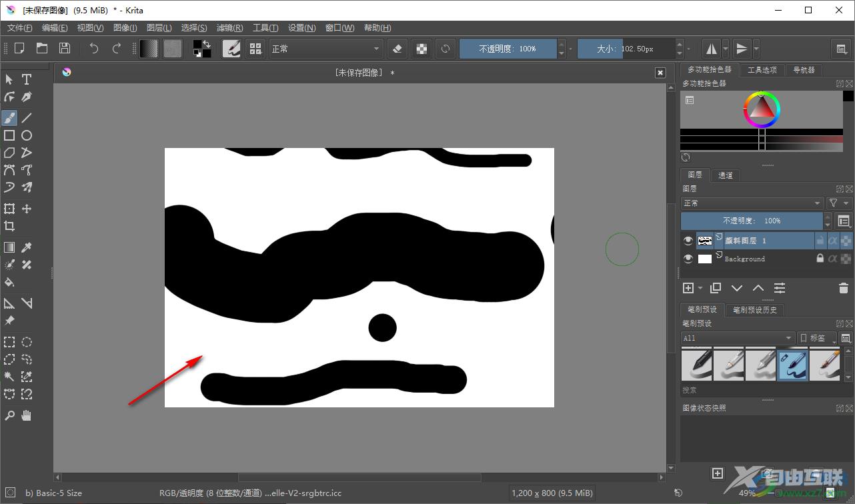This screenshot has width=855, height=504.
Task: Switch to the 通道 tab
Action: (726, 175)
